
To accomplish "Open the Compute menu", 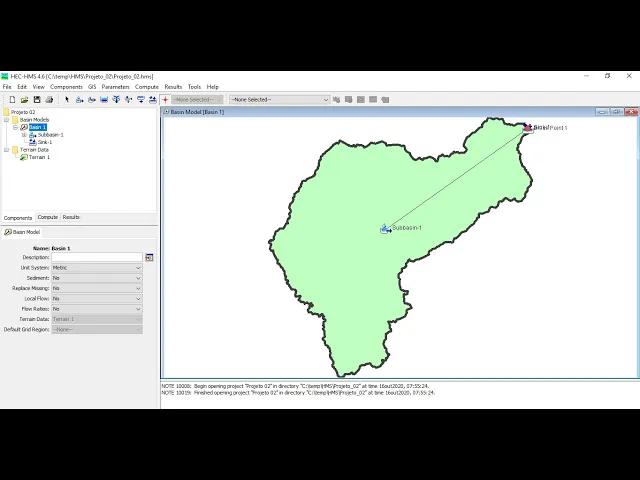I will coord(147,87).
